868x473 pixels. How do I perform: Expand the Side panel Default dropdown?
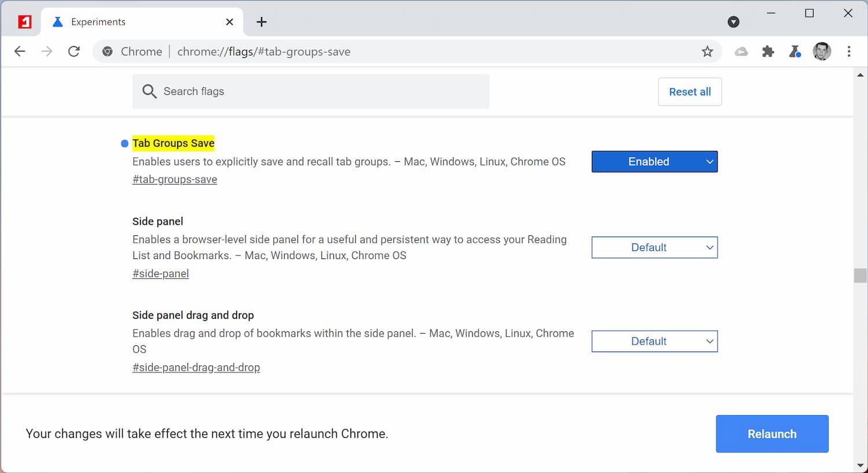pyautogui.click(x=654, y=247)
